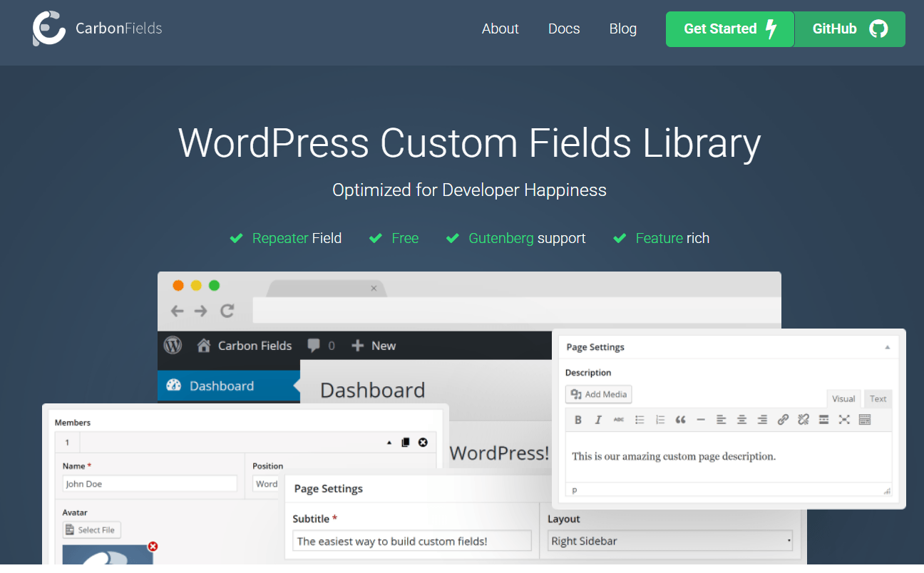Toggle the editor toolbar (kitchen sink)
The width and height of the screenshot is (924, 573).
[865, 420]
